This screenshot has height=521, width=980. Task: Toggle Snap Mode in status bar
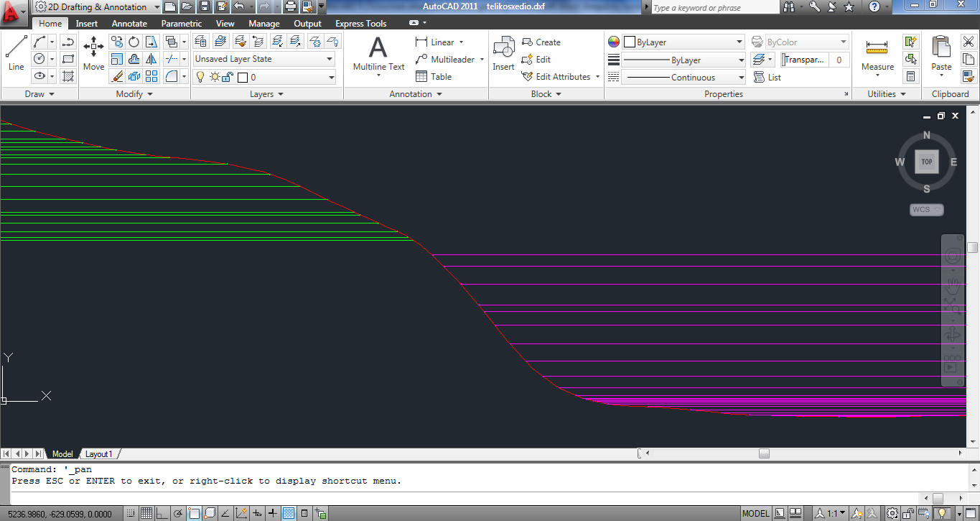(x=131, y=513)
